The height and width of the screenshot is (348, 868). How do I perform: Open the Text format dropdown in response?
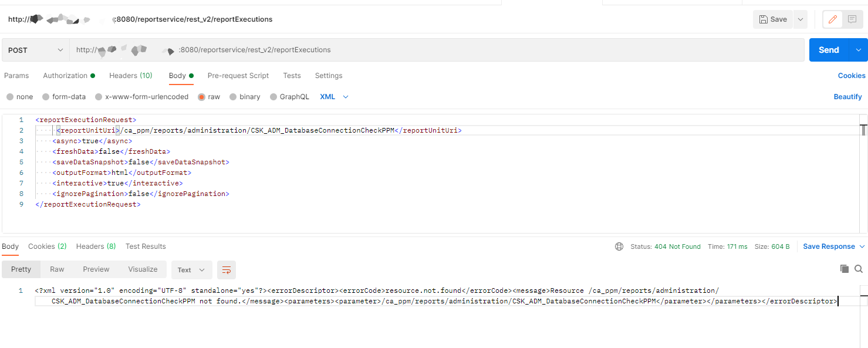coord(191,269)
